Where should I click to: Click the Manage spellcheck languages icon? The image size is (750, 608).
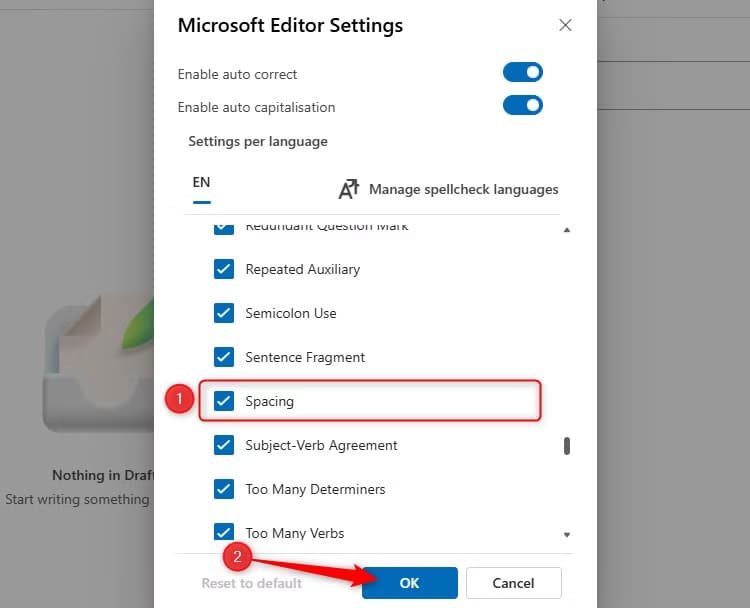click(x=349, y=189)
